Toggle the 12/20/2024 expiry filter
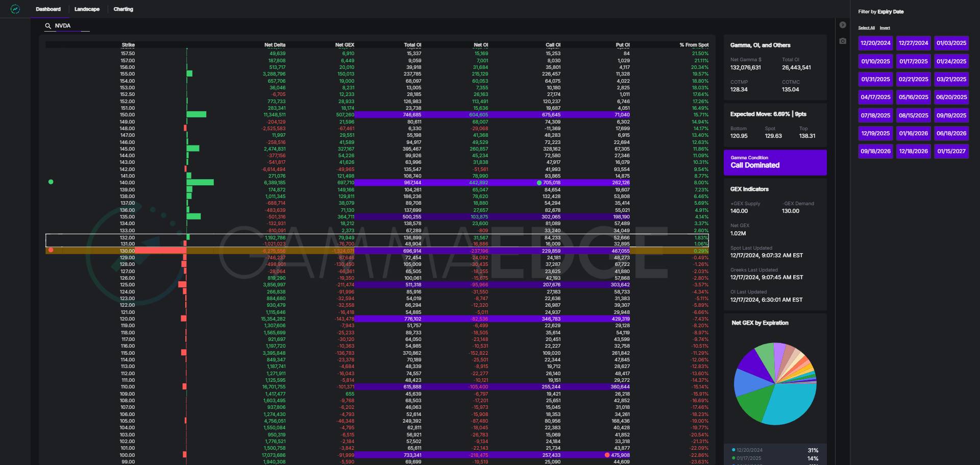980x465 pixels. pyautogui.click(x=875, y=43)
